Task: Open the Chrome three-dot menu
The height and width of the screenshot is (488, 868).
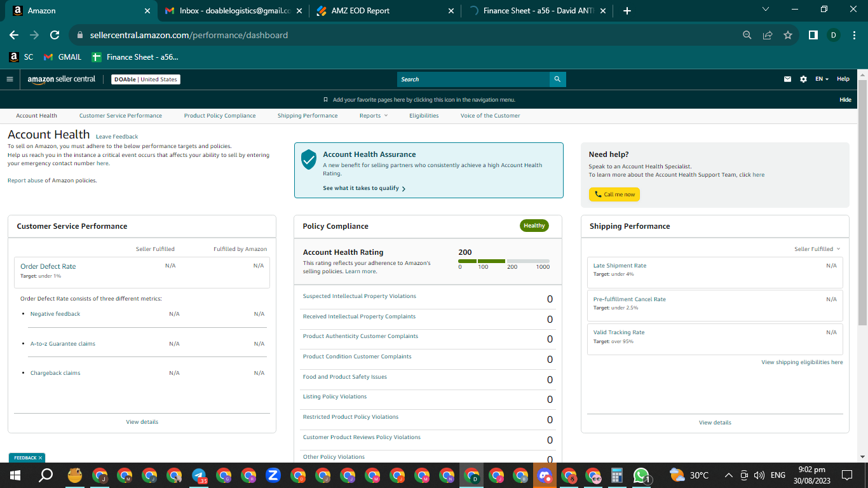Action: pyautogui.click(x=853, y=35)
